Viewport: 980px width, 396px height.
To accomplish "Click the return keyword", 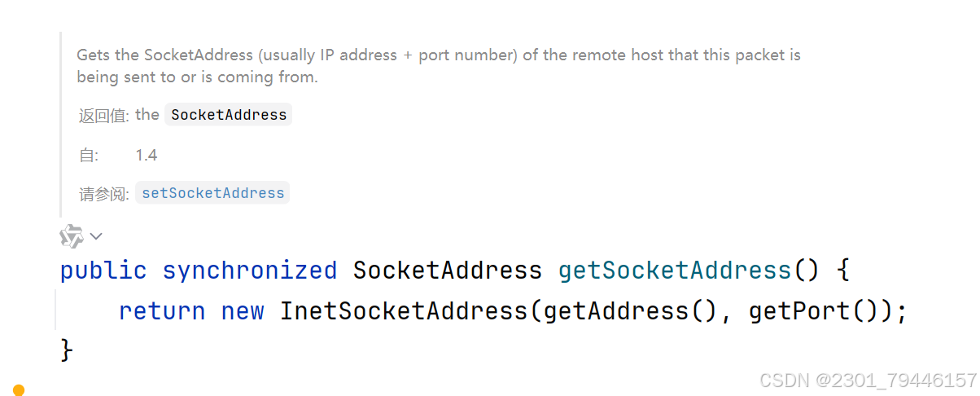I will point(162,310).
